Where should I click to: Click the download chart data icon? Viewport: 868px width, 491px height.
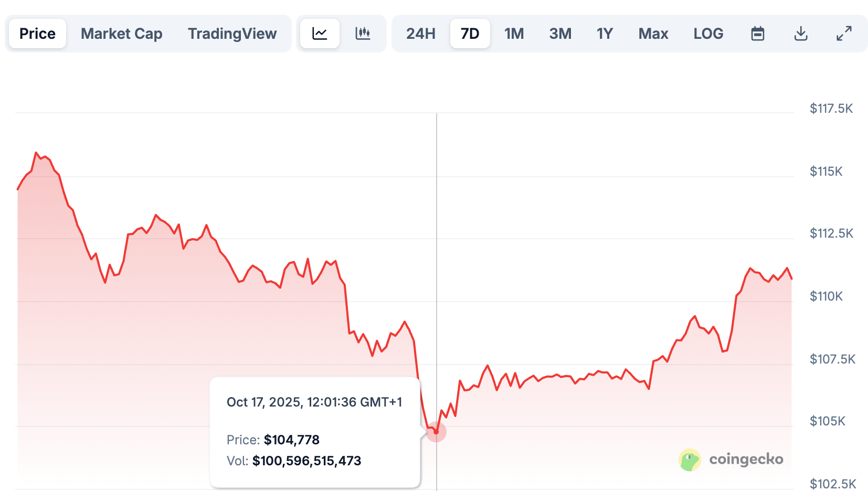800,33
